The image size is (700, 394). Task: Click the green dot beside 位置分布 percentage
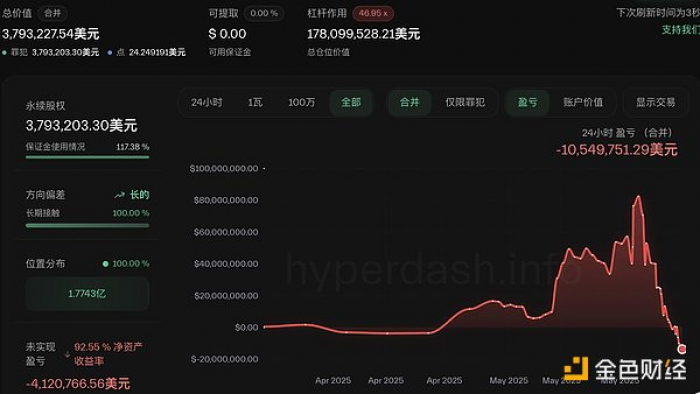click(105, 264)
